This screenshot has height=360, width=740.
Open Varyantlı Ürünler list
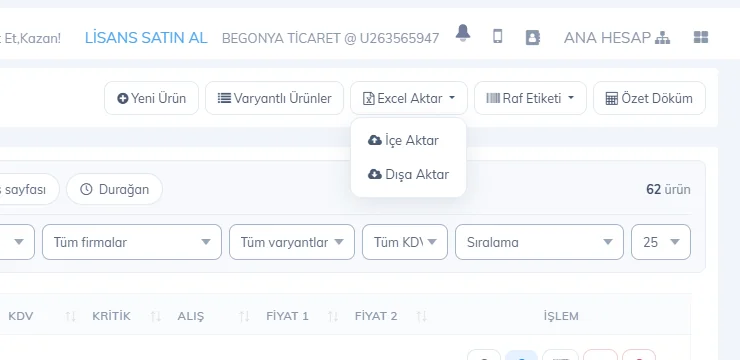click(x=274, y=98)
